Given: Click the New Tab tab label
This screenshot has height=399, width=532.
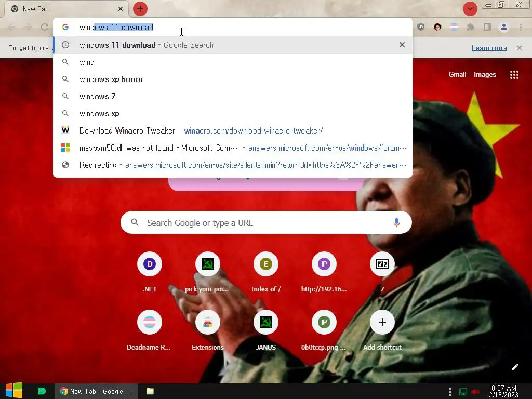Looking at the screenshot, I should click(36, 9).
